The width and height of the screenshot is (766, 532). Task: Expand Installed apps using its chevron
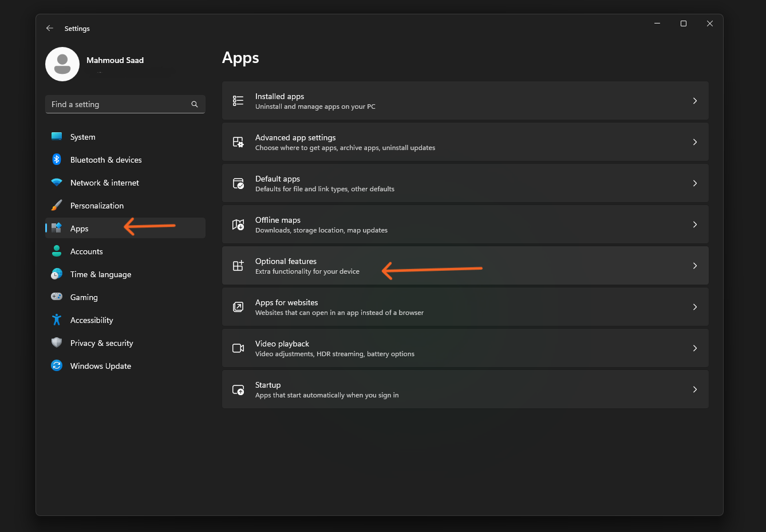[694, 101]
